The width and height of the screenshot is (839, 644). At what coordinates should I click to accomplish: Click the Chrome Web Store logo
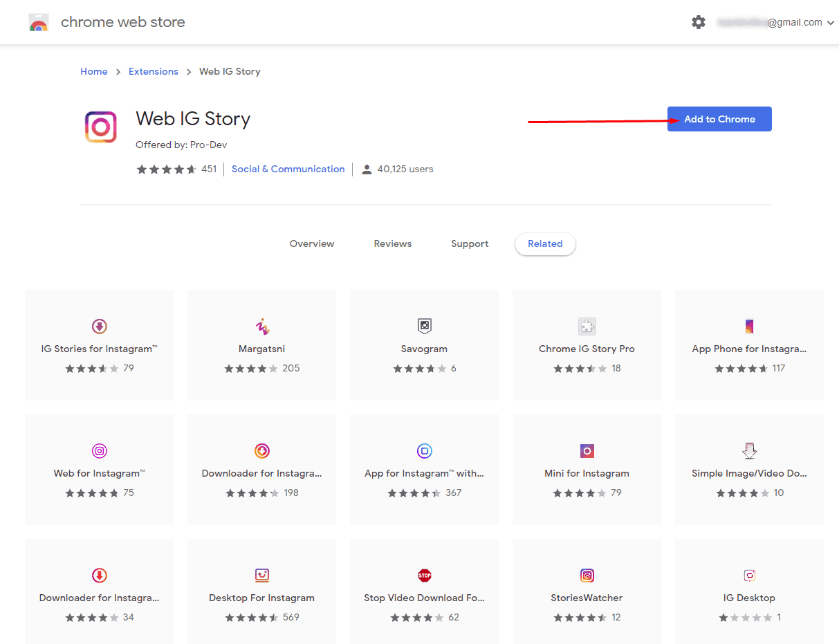pyautogui.click(x=39, y=23)
